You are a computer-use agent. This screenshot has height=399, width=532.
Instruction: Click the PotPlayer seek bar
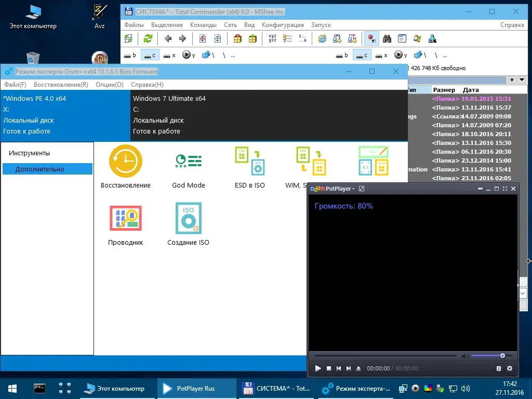(385, 355)
